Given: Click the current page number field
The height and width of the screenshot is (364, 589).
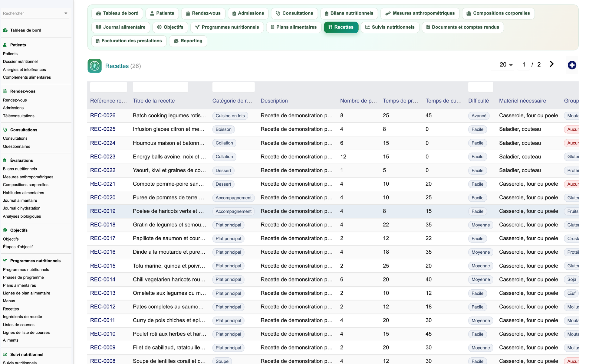Looking at the screenshot, I should click(524, 64).
